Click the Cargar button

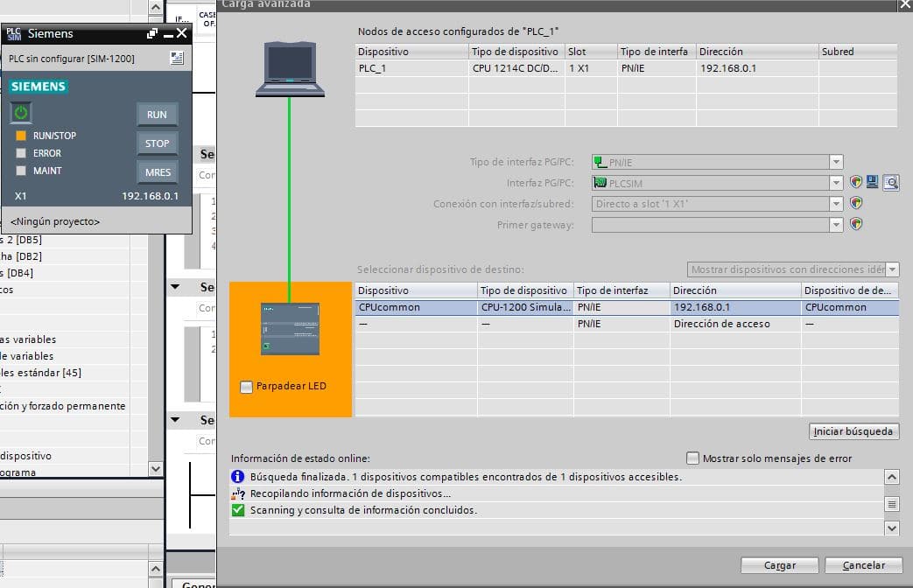tap(779, 565)
